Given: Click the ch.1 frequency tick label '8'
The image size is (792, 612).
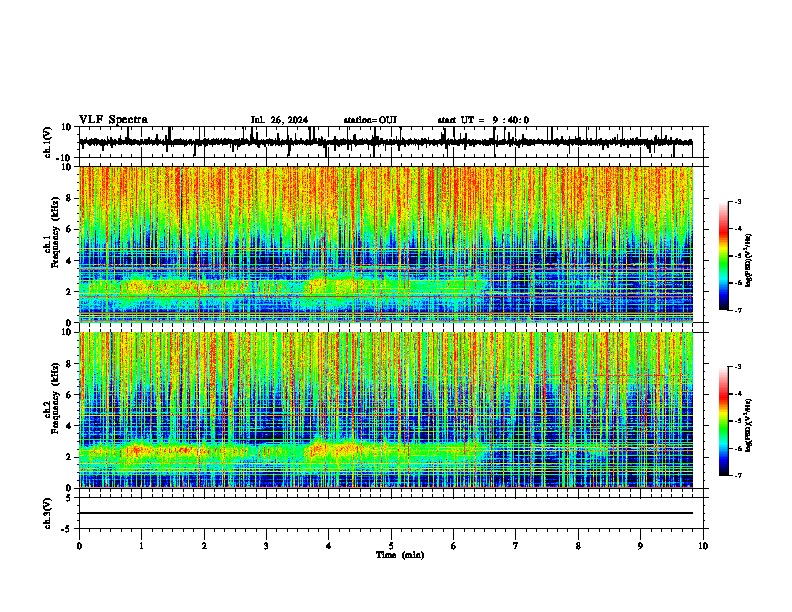Looking at the screenshot, I should point(69,198).
